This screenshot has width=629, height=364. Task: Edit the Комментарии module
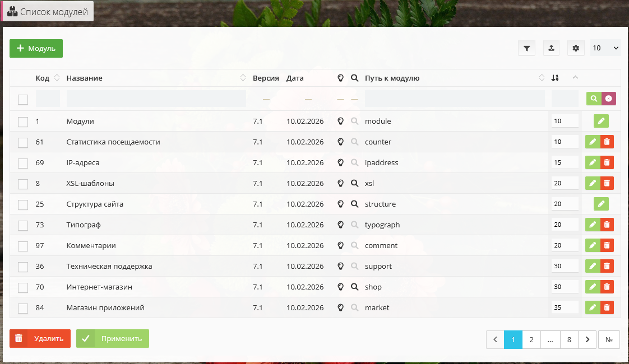[x=593, y=245]
